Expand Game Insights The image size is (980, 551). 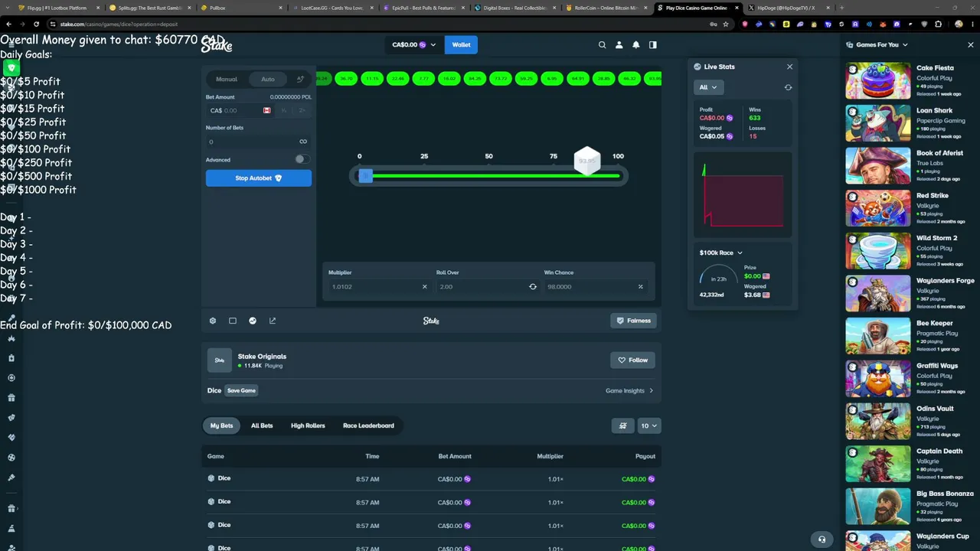pos(629,391)
